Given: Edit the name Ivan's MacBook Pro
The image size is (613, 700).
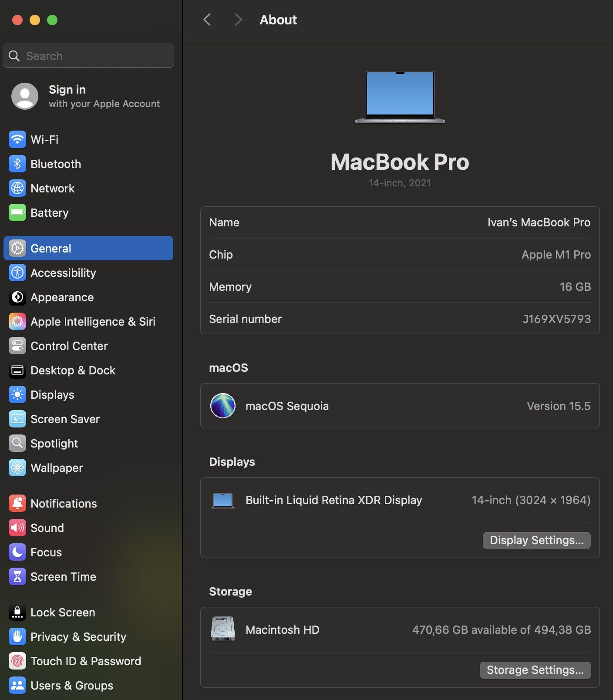Looking at the screenshot, I should 539,222.
